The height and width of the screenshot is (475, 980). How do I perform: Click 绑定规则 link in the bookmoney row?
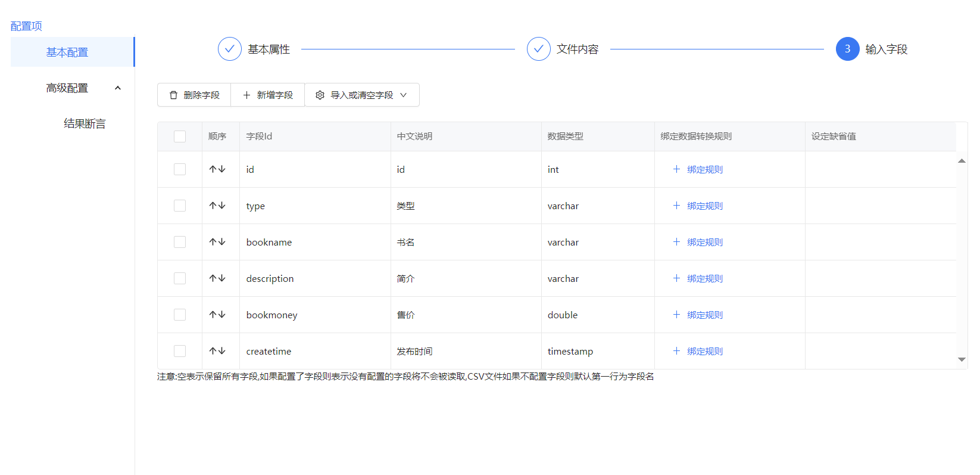(698, 315)
